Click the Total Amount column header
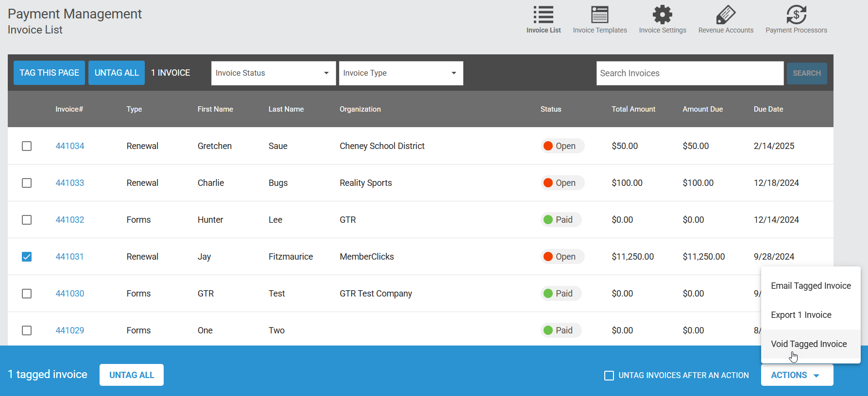 pyautogui.click(x=633, y=109)
